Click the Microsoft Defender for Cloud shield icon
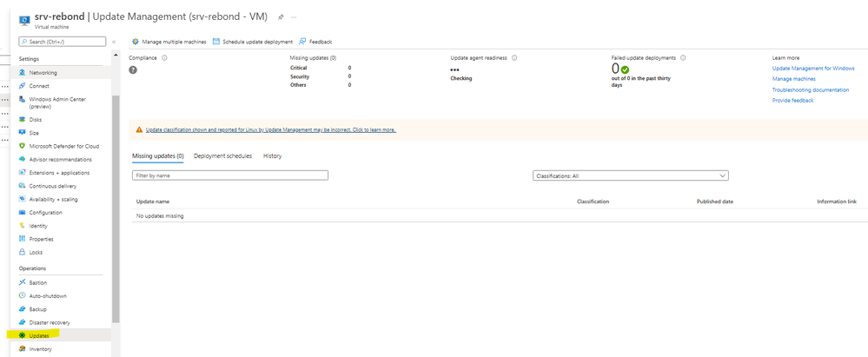Image resolution: width=868 pixels, height=357 pixels. (x=22, y=146)
